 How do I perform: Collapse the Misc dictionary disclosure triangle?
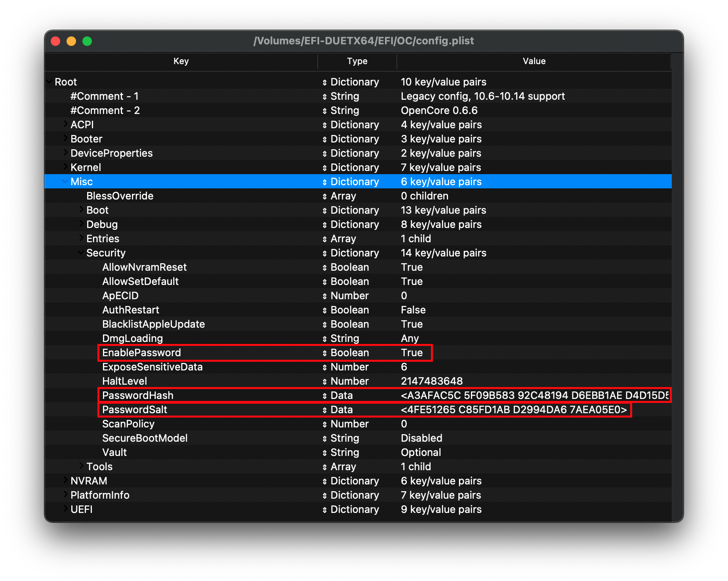coord(64,181)
